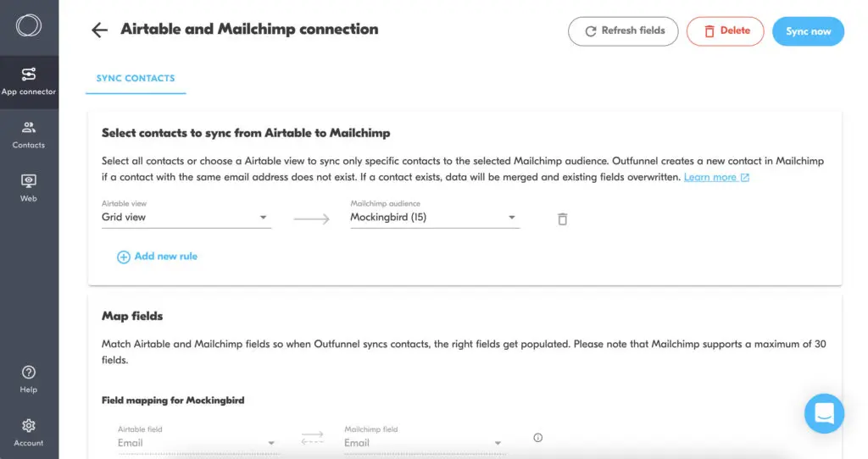Open Account settings gear
Viewport: 868px width, 459px height.
coord(29,432)
